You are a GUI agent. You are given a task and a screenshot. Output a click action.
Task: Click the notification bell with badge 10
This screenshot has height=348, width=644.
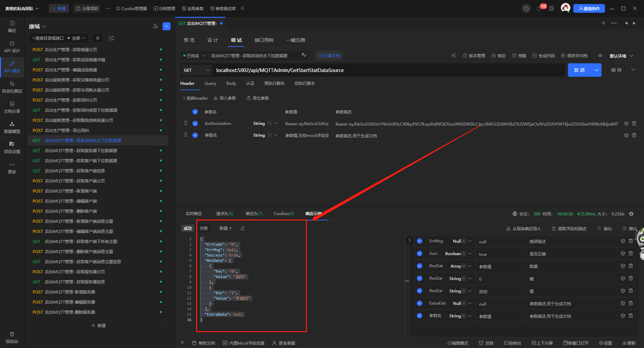point(539,8)
